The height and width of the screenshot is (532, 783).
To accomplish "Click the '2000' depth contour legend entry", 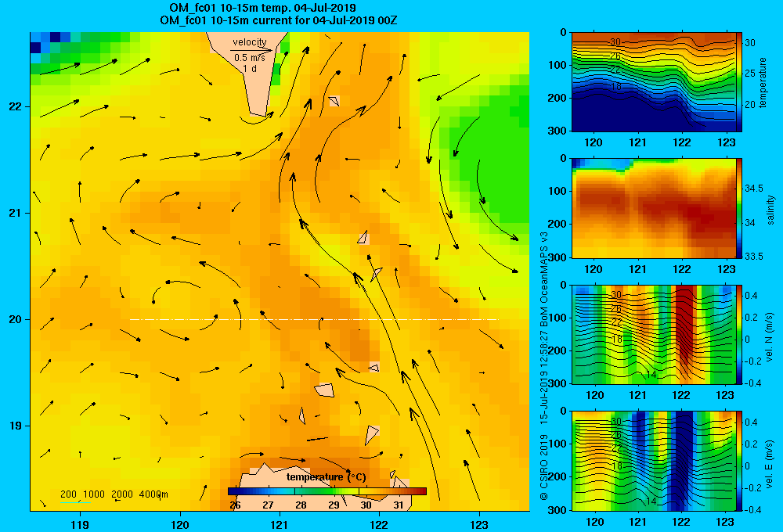I will click(x=122, y=494).
